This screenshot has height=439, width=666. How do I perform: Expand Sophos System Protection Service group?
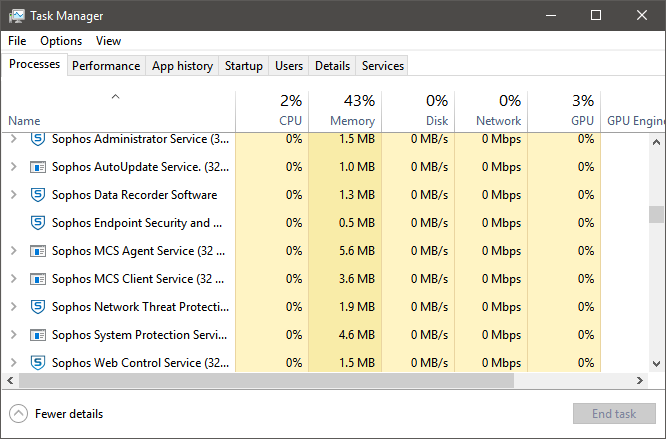14,335
